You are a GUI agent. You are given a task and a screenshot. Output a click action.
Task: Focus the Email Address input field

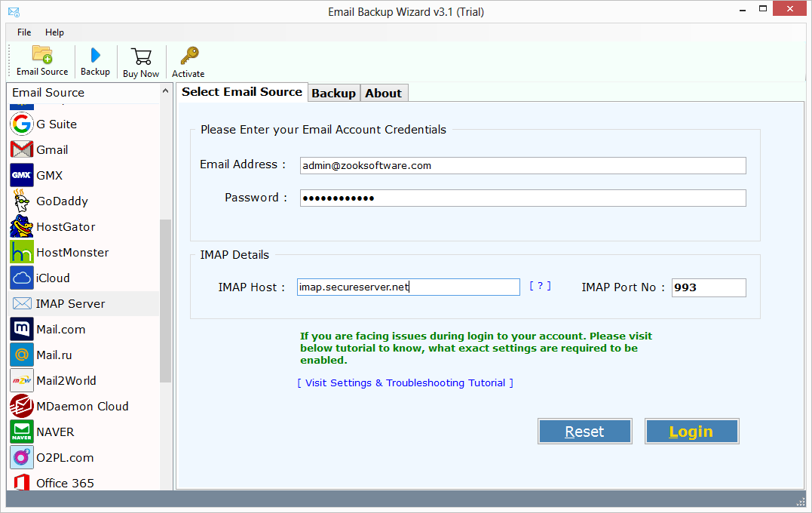[x=522, y=165]
